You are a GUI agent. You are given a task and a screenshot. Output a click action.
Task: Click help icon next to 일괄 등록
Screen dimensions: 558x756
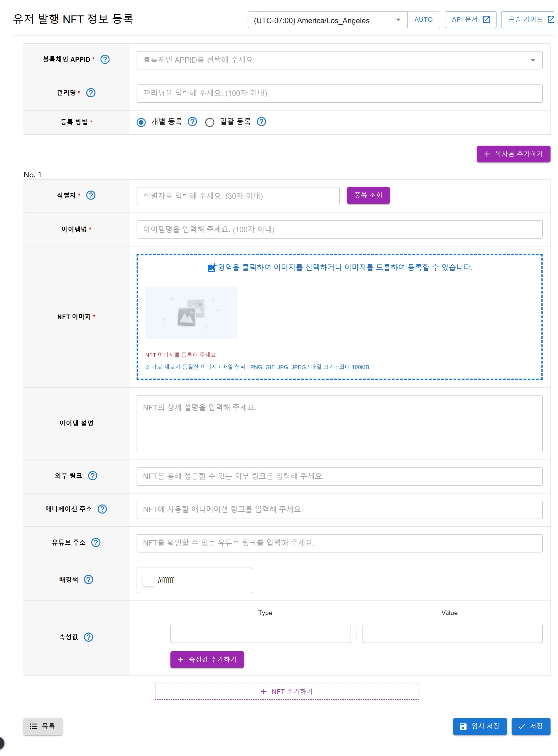pyautogui.click(x=262, y=122)
